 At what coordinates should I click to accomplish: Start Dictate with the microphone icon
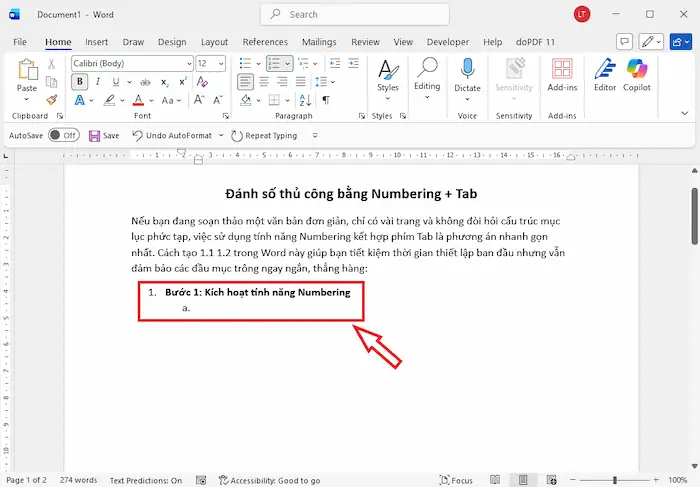467,74
